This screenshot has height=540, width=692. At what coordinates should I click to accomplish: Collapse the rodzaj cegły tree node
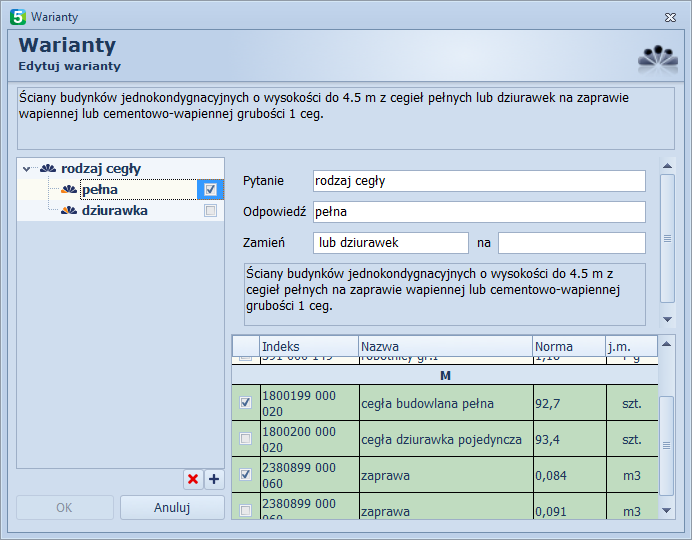point(26,169)
